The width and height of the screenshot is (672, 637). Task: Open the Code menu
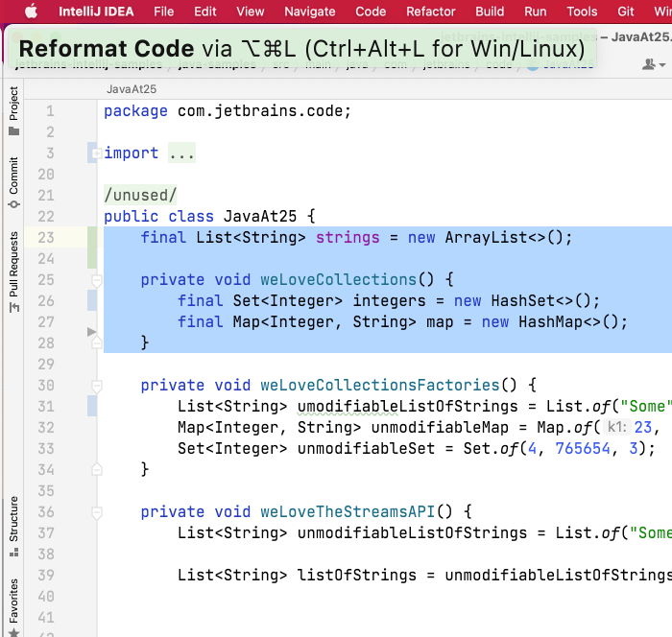371,12
